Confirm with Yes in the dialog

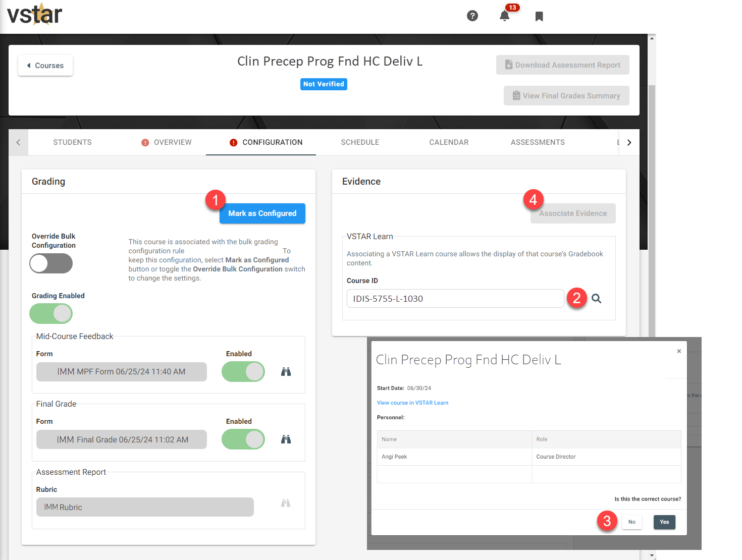[x=664, y=522]
